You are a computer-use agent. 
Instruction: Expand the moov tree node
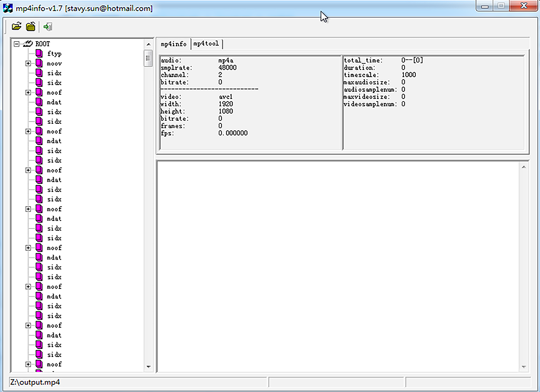click(28, 63)
